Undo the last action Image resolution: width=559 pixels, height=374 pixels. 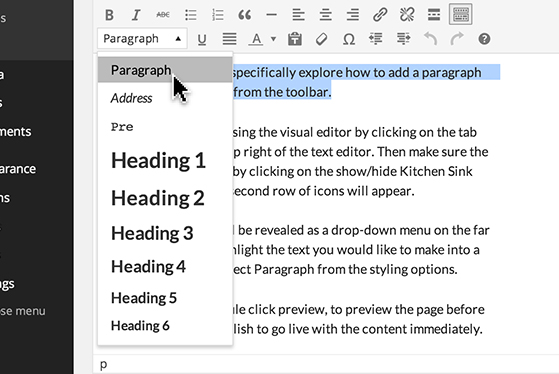pos(430,39)
